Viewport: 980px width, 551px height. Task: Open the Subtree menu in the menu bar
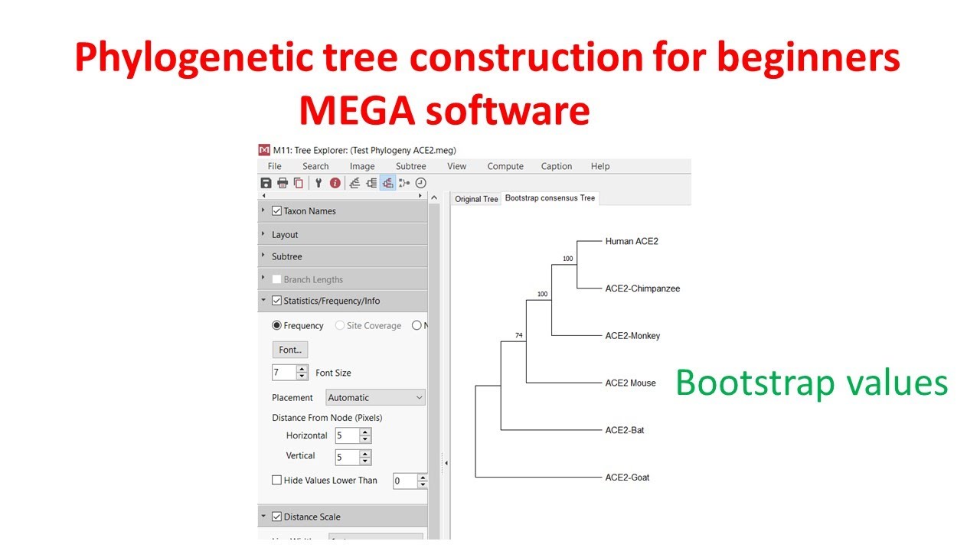[x=411, y=166]
